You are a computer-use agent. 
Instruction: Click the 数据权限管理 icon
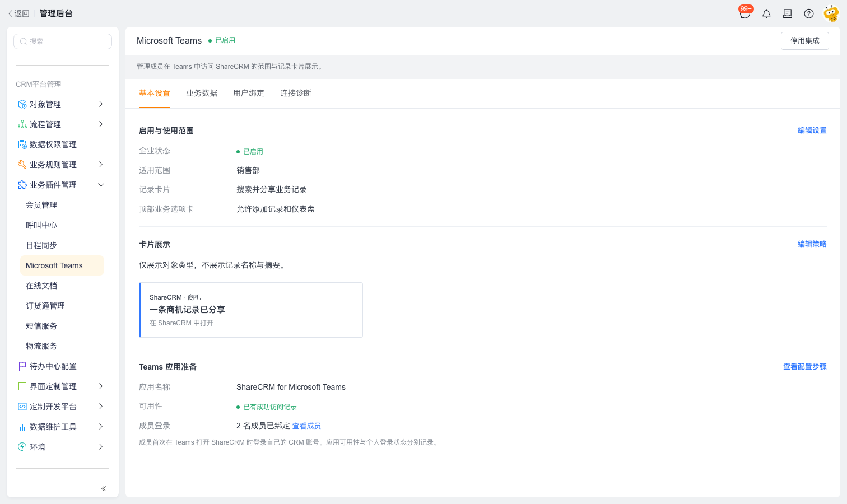point(22,144)
